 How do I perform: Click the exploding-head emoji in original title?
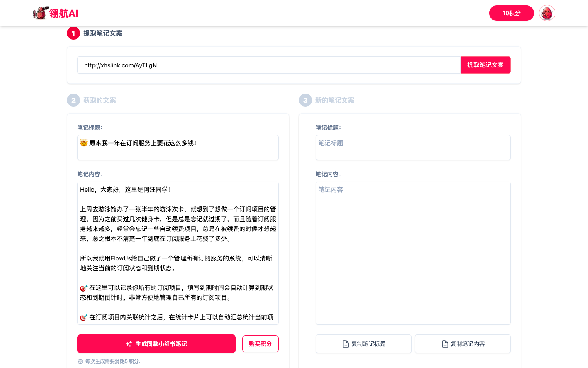(84, 143)
